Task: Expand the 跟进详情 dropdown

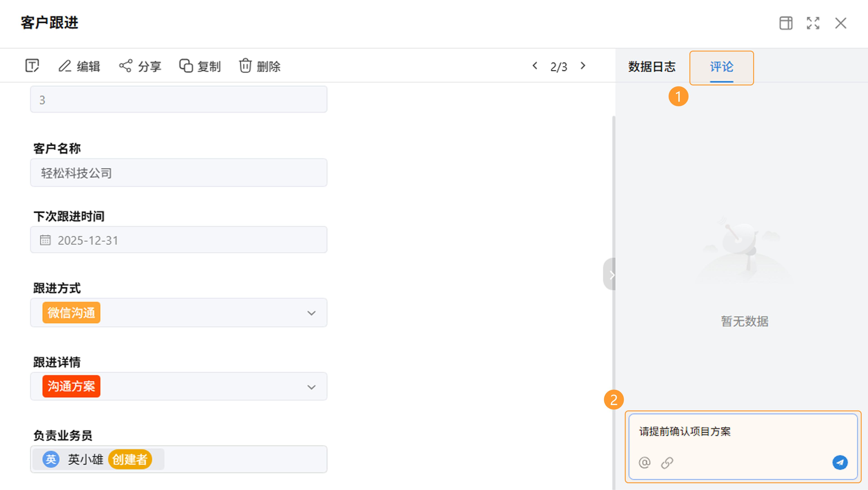Action: coord(311,386)
